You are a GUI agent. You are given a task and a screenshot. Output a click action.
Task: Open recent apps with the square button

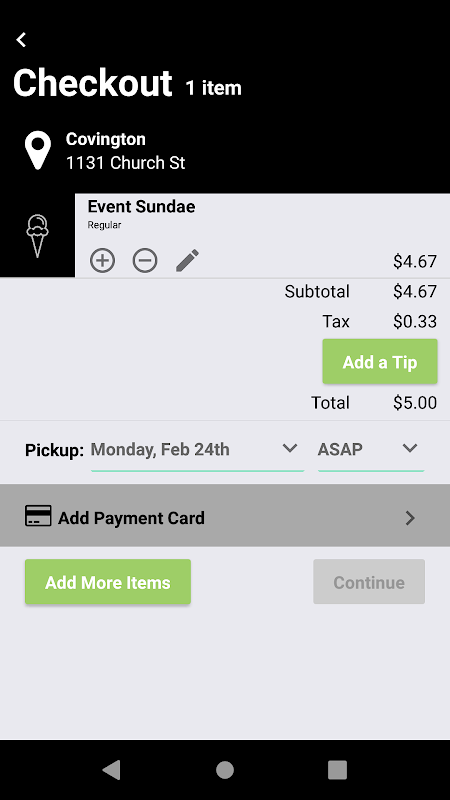[337, 769]
